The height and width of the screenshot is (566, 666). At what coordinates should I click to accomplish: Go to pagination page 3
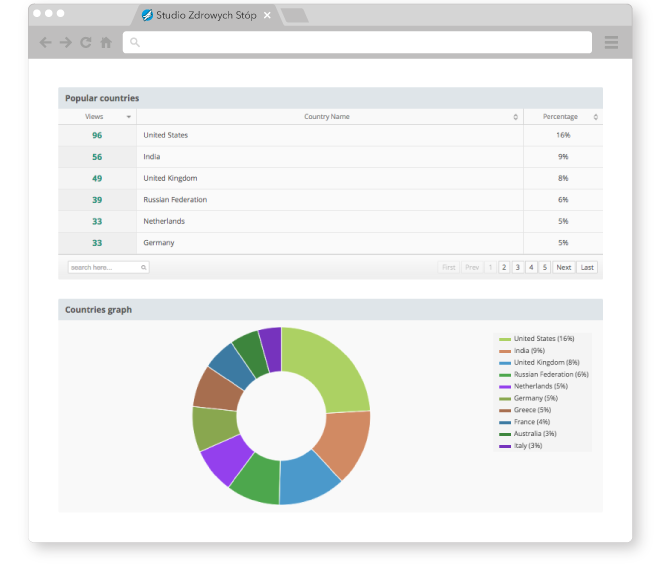tap(518, 267)
